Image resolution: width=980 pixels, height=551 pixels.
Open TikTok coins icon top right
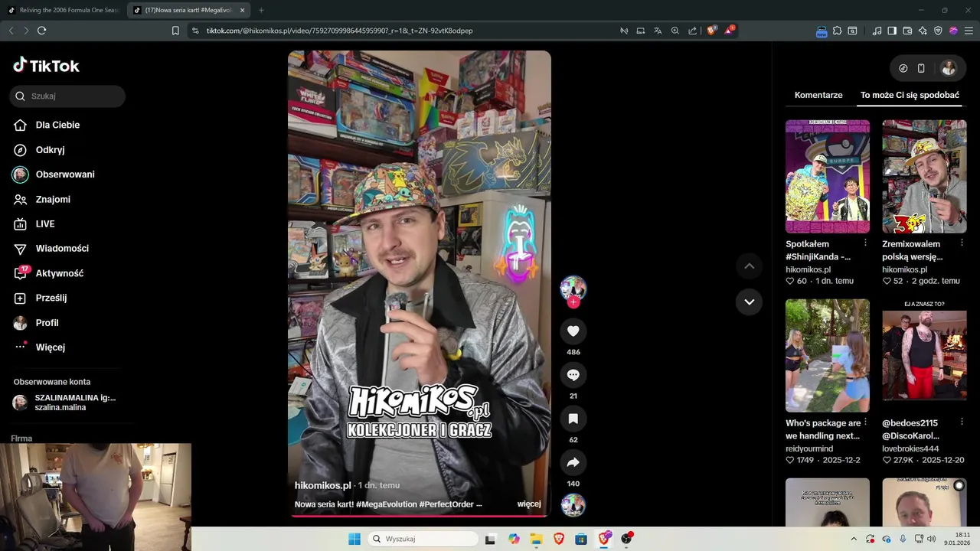coord(903,68)
